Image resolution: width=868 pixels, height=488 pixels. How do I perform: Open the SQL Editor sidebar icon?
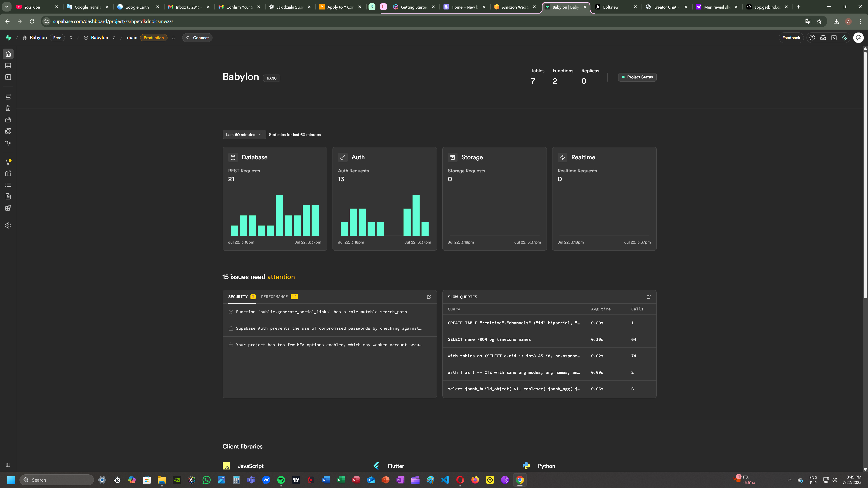point(8,77)
